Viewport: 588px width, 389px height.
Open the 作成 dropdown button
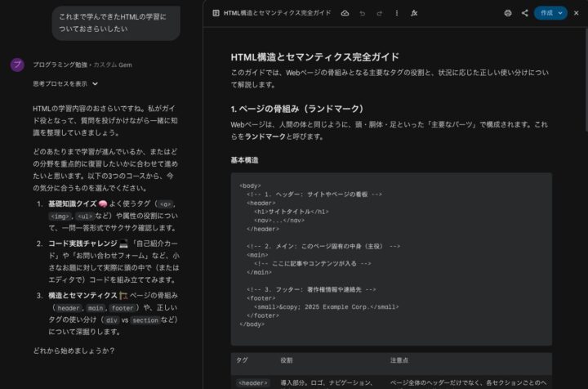click(550, 13)
